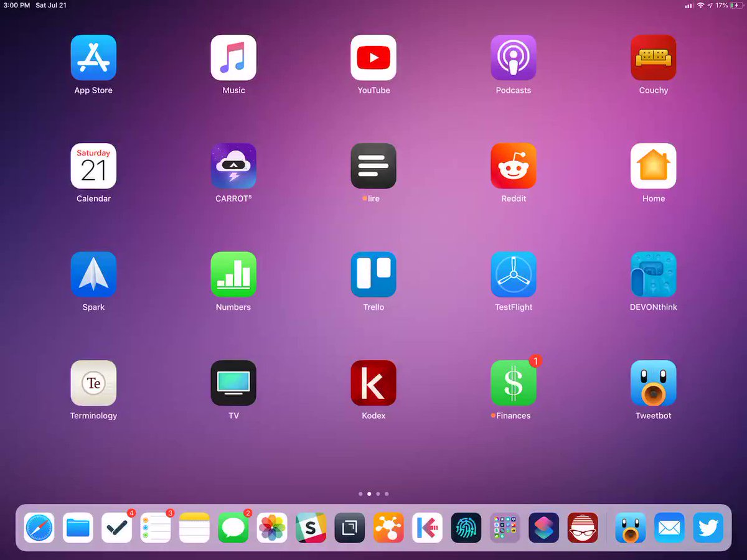Open the Mail app in the dock
The image size is (747, 560).
pyautogui.click(x=669, y=528)
